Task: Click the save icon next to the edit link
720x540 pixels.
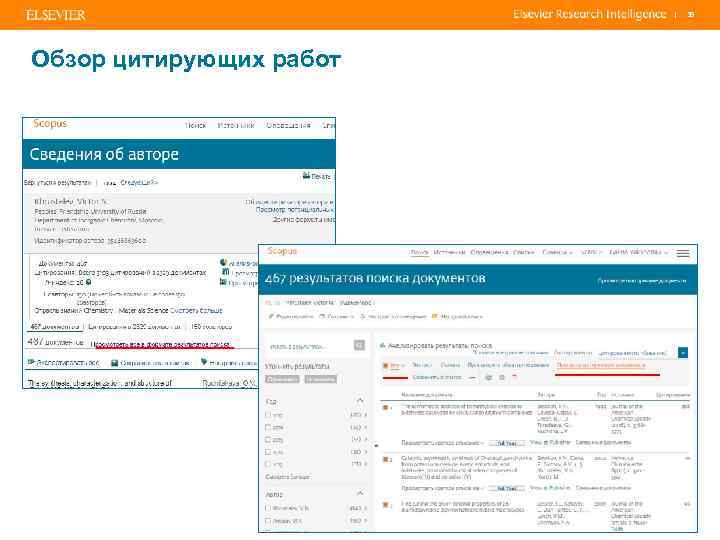Action: pos(322,316)
